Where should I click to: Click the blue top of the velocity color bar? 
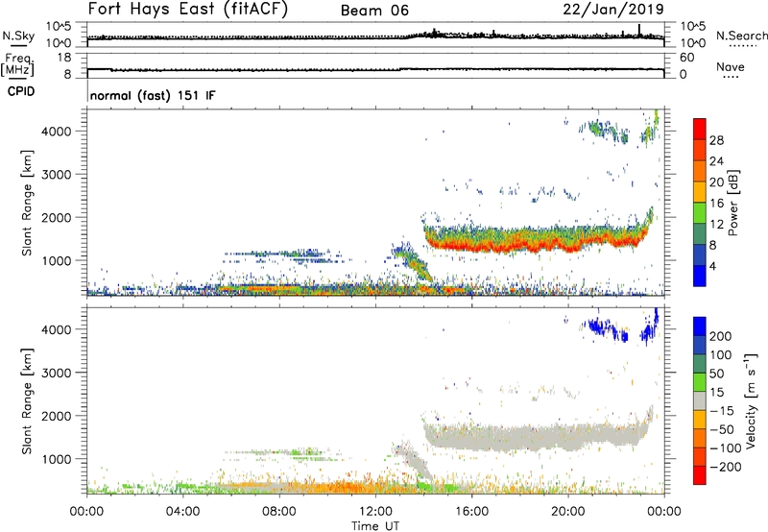700,326
